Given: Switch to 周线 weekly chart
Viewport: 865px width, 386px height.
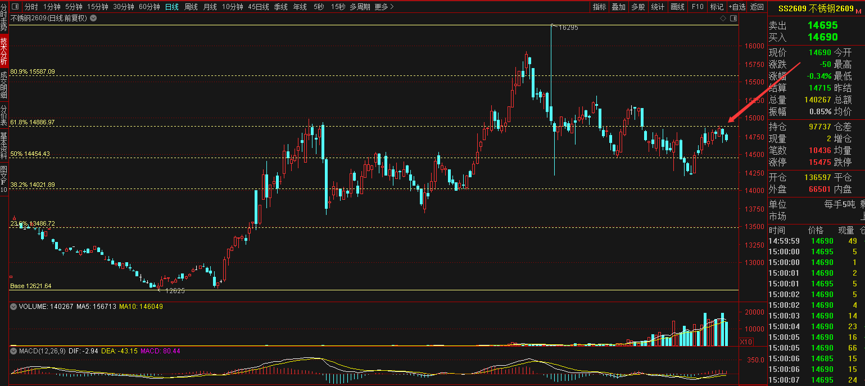Looking at the screenshot, I should point(191,7).
